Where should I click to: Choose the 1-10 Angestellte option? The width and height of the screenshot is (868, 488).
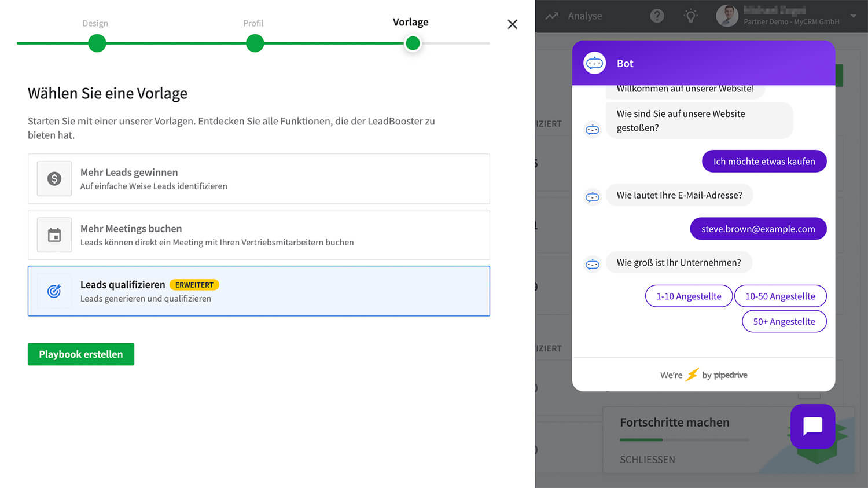point(689,296)
